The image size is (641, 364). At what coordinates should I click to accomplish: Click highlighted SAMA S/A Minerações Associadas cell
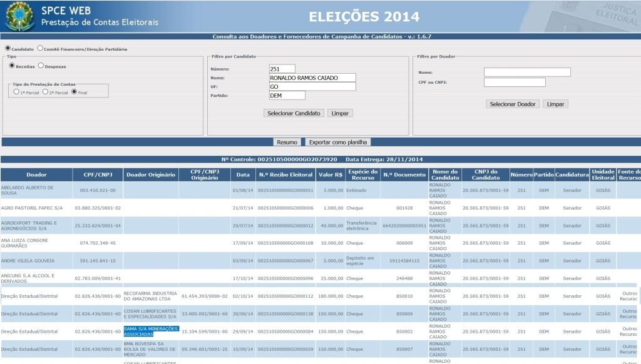(151, 331)
